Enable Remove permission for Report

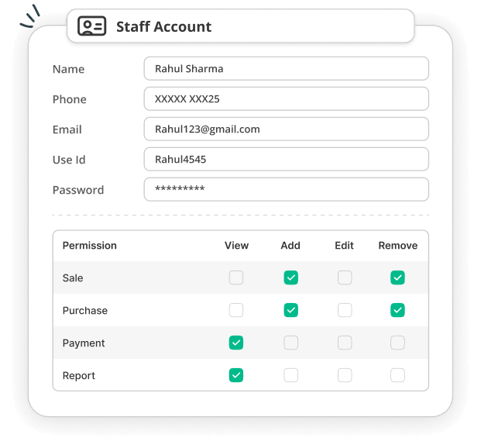click(x=397, y=375)
